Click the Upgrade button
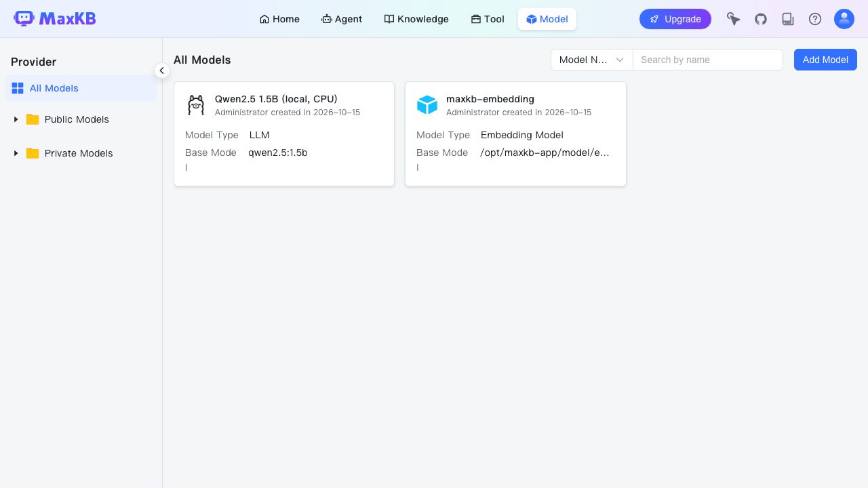Image resolution: width=868 pixels, height=488 pixels. click(x=675, y=19)
